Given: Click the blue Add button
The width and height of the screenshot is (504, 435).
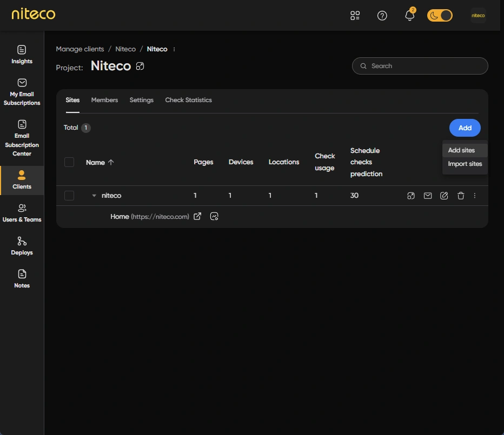Looking at the screenshot, I should pos(465,128).
